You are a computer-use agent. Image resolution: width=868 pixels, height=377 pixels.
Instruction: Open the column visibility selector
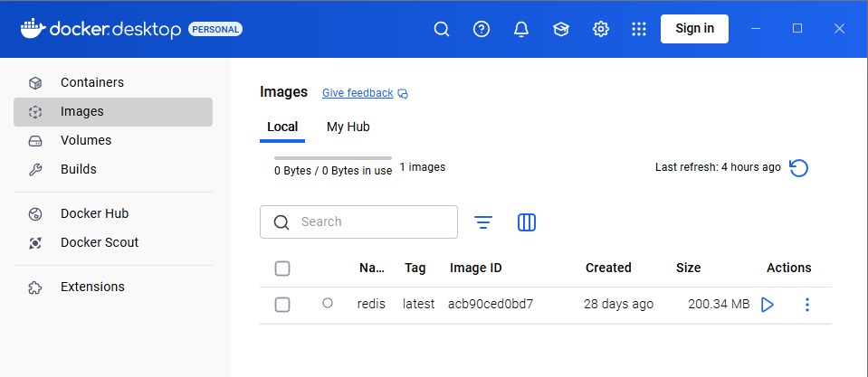[x=527, y=222]
